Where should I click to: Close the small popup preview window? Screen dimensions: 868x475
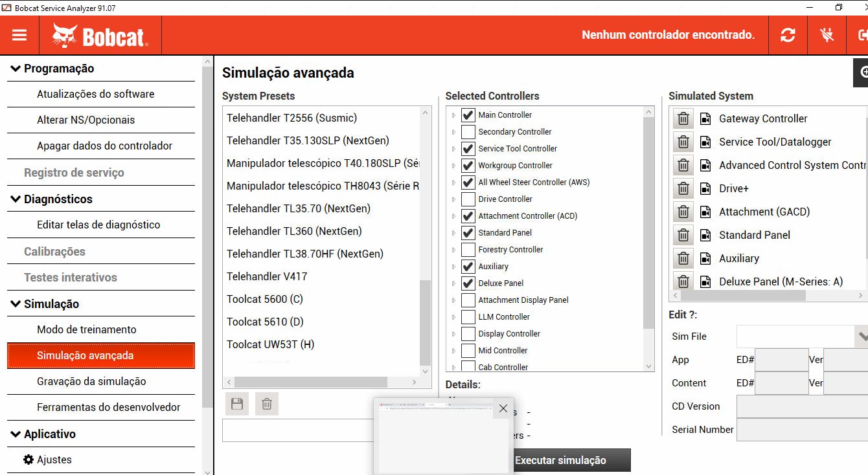(x=503, y=408)
